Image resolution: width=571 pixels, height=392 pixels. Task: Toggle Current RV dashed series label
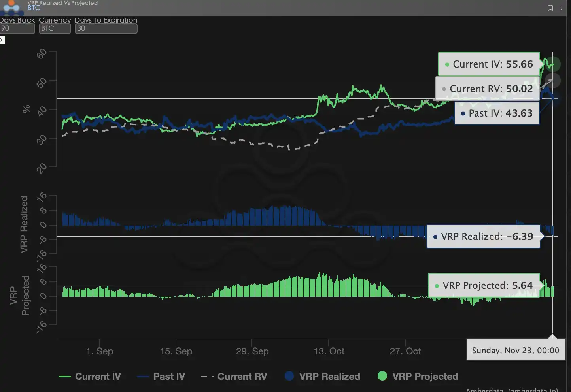coord(242,377)
